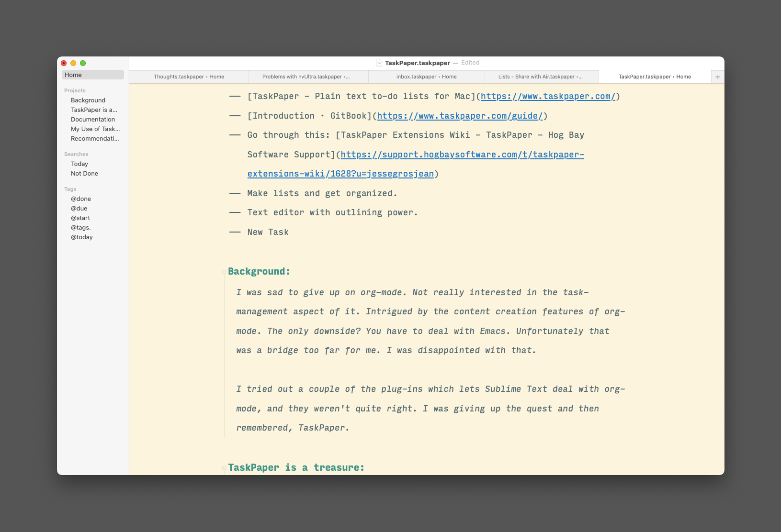Filter by the @today tag

pos(82,237)
